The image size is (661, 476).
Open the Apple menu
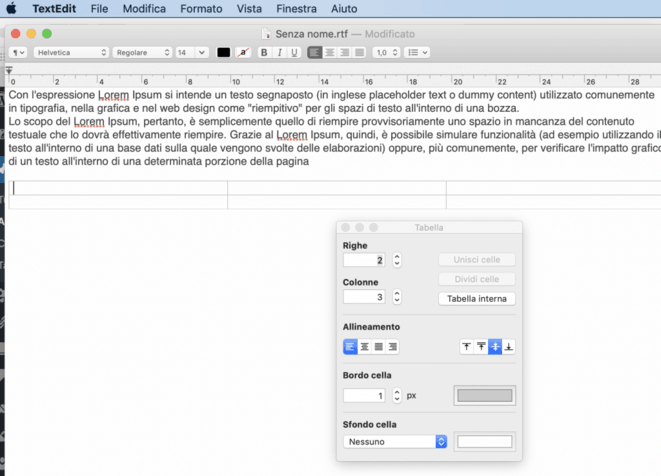point(12,8)
